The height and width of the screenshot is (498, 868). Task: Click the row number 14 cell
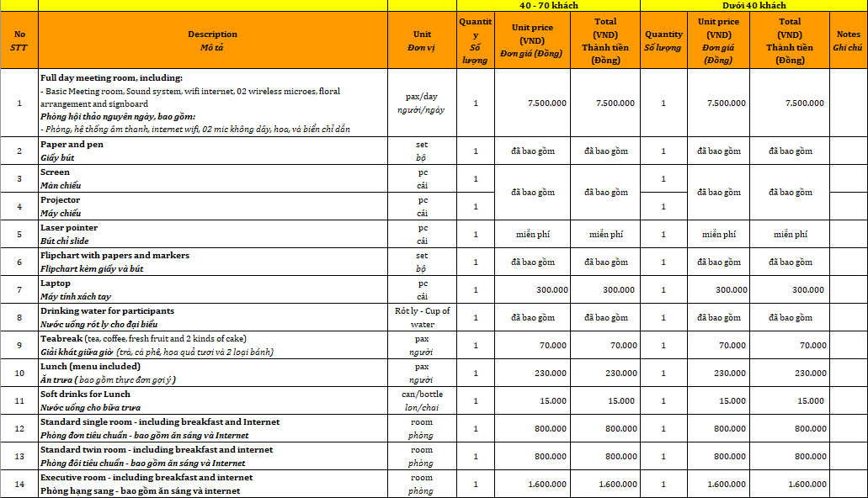tap(19, 484)
